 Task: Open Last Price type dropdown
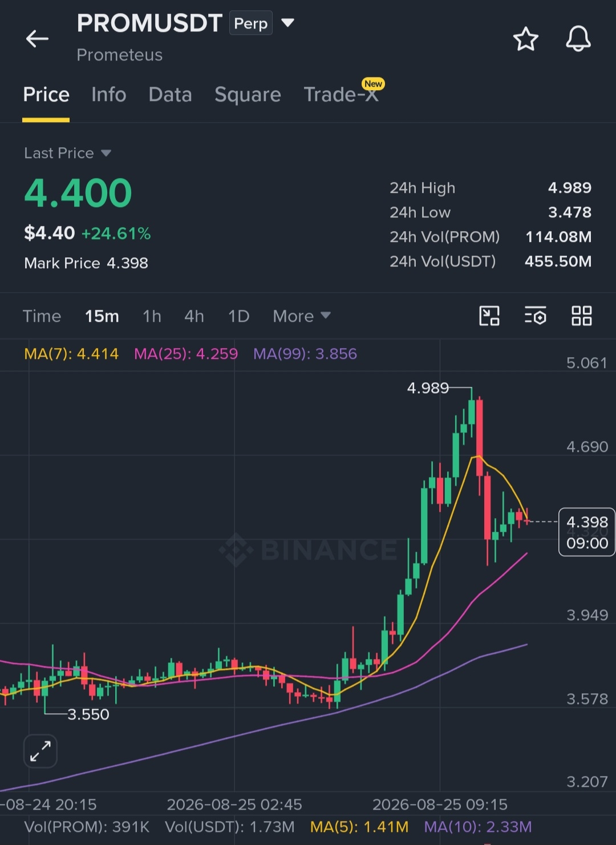(x=67, y=153)
